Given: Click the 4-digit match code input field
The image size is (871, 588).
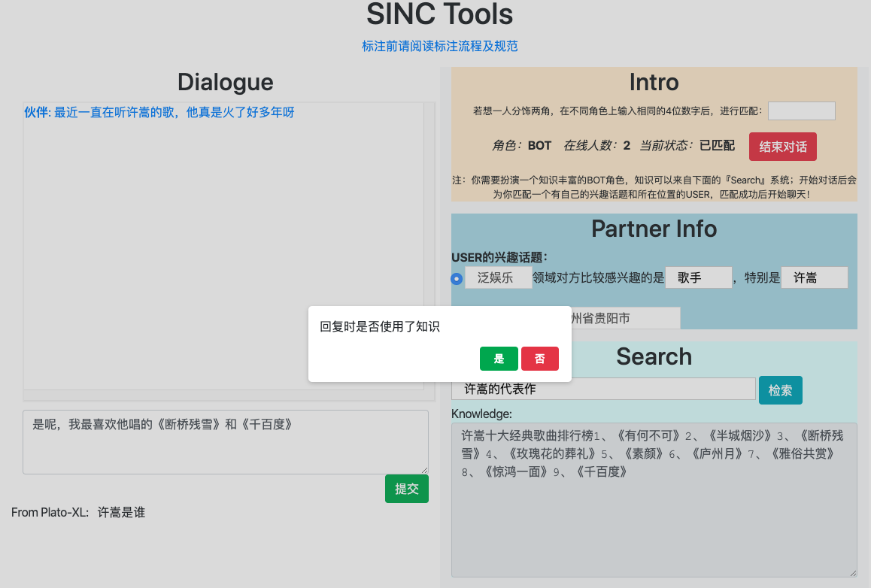Looking at the screenshot, I should (801, 111).
